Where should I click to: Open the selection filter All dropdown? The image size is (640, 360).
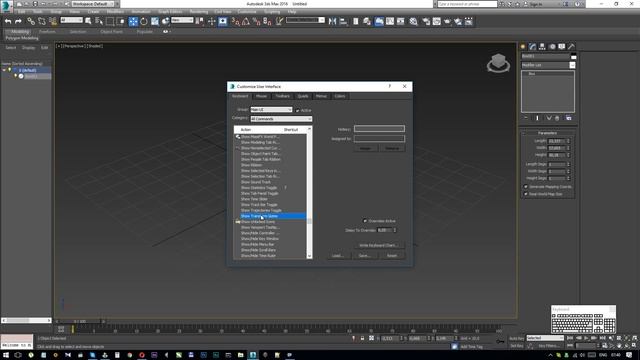(71, 20)
